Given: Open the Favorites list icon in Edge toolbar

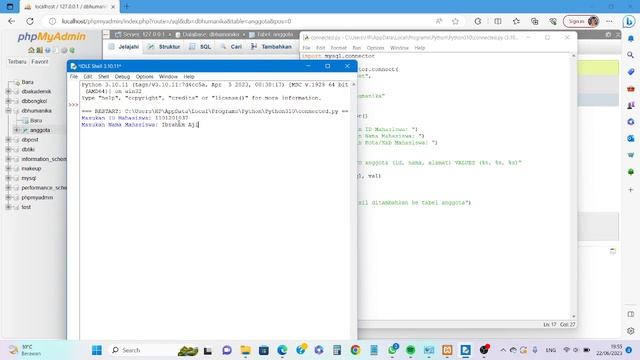Looking at the screenshot, I should point(516,21).
